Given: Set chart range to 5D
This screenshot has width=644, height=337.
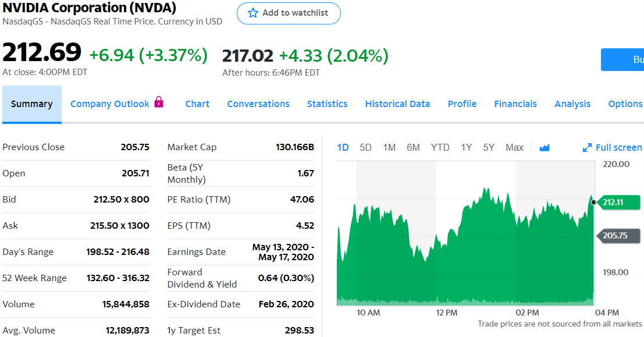Looking at the screenshot, I should (365, 148).
